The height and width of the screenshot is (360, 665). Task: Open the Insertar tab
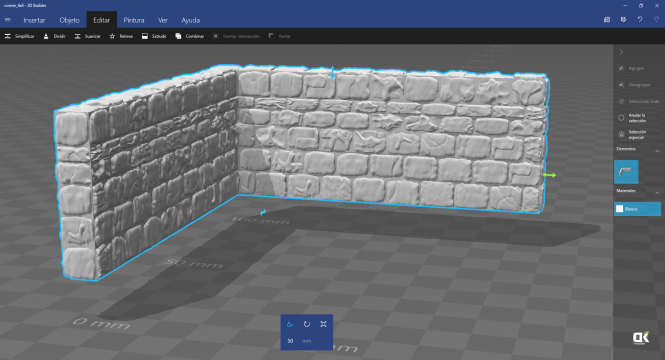pyautogui.click(x=34, y=20)
